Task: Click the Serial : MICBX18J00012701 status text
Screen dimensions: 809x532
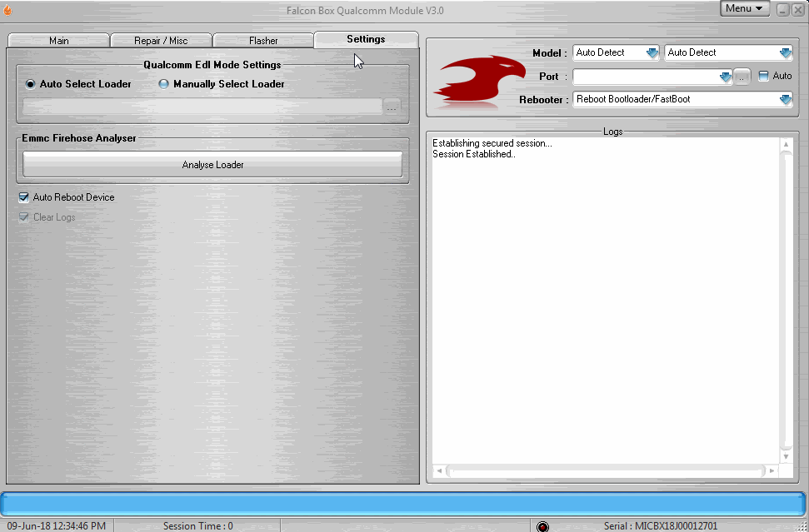Action: point(661,526)
